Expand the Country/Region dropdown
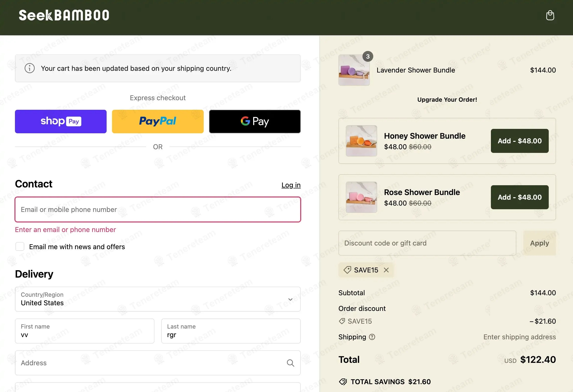Screen dimensions: 573x392 158,299
